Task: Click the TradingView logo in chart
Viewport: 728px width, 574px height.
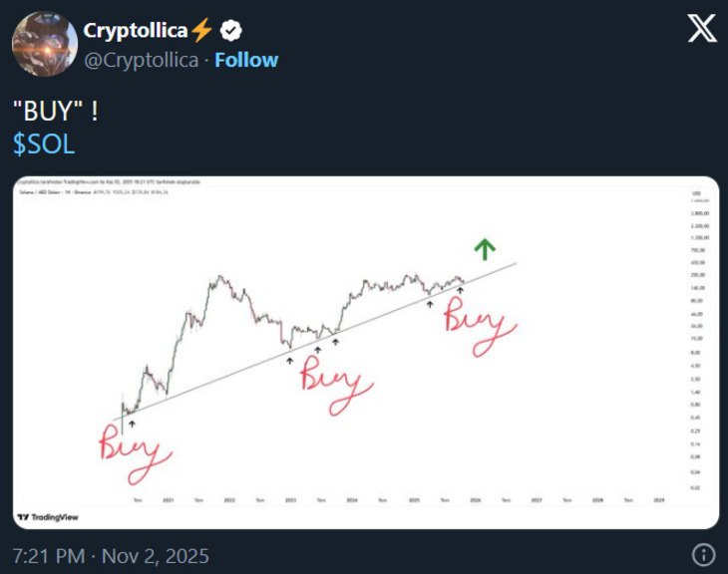Action: pyautogui.click(x=48, y=517)
